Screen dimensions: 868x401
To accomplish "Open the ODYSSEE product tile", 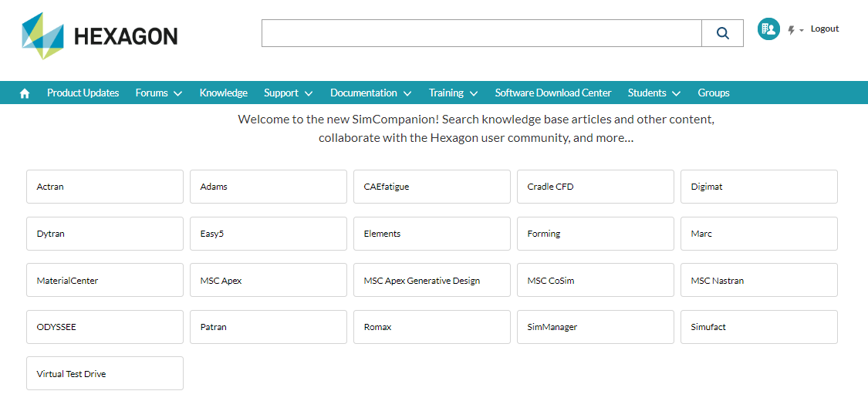I will [105, 327].
